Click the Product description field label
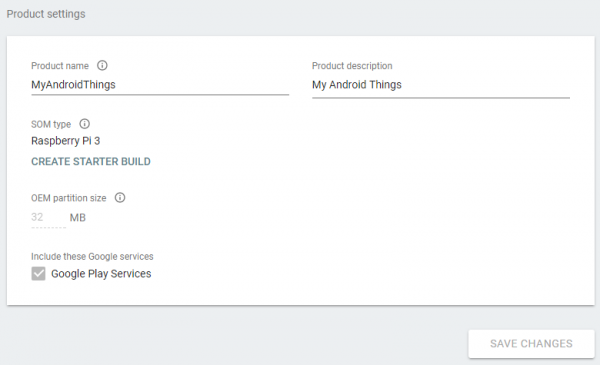The height and width of the screenshot is (365, 600). [x=352, y=66]
